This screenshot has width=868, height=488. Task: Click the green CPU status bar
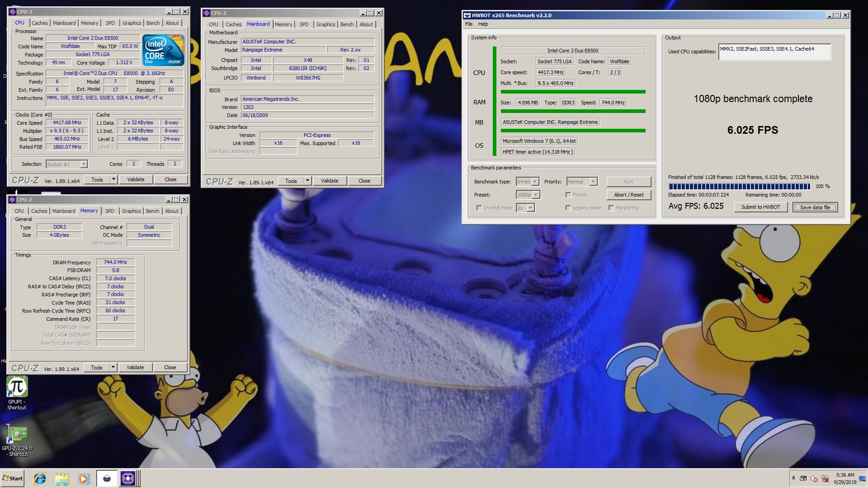[573, 92]
